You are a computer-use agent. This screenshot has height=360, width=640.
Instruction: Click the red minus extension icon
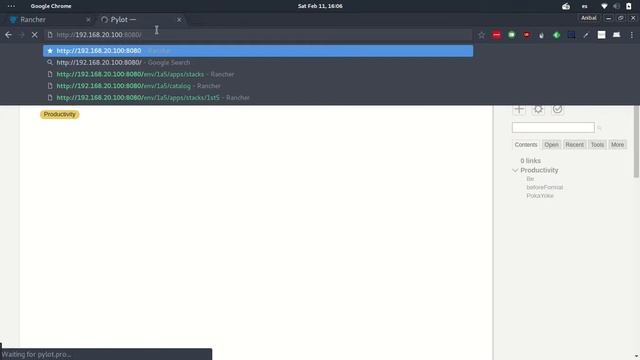point(496,35)
